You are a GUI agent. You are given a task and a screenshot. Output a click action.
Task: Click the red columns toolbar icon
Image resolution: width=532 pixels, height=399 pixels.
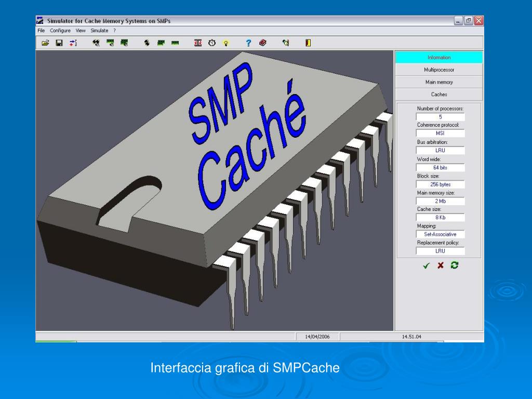(x=198, y=43)
